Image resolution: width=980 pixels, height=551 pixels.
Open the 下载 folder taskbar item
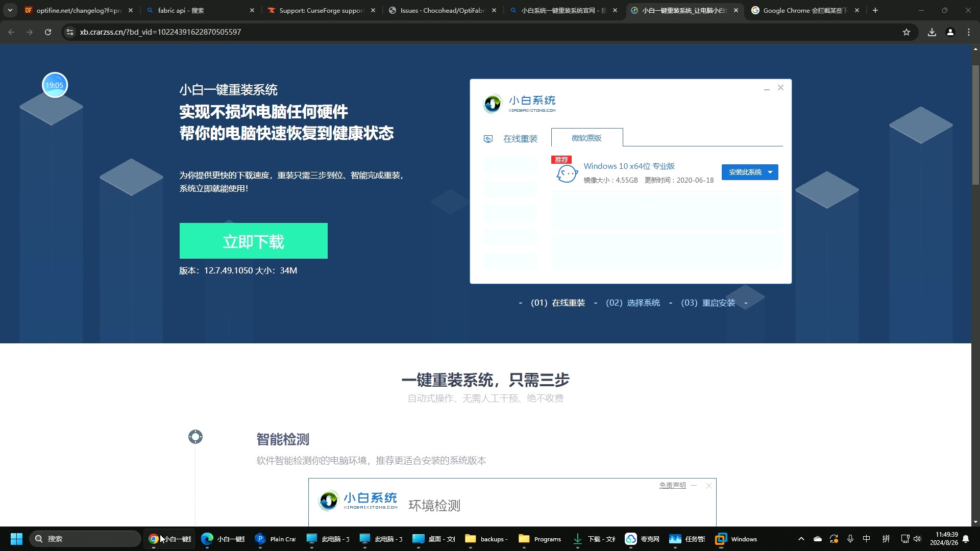click(x=593, y=539)
